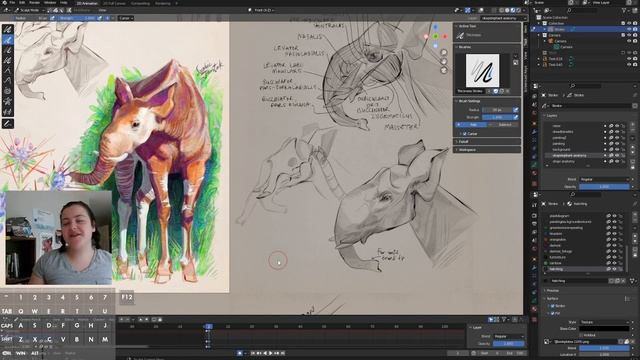Select the Annotate tool

[8, 123]
